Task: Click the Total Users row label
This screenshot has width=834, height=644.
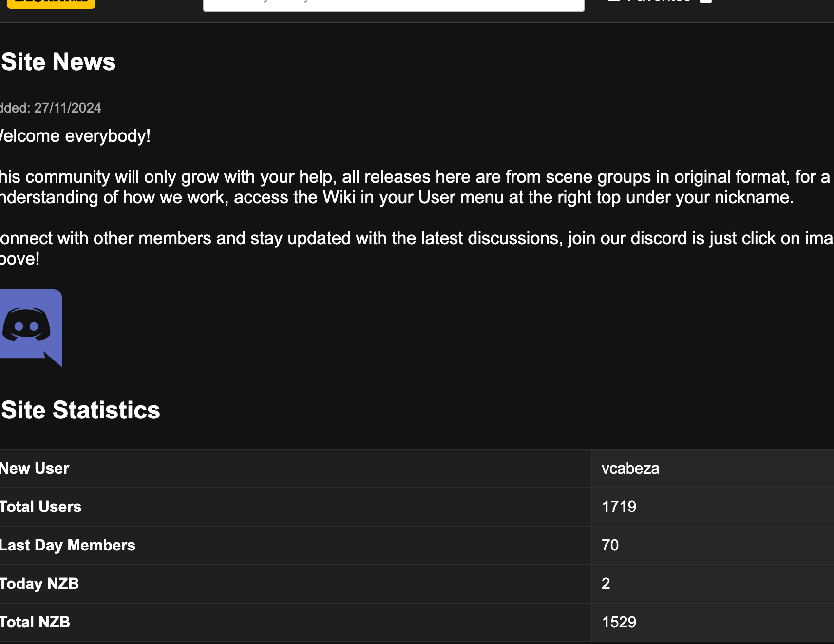Action: click(x=40, y=507)
